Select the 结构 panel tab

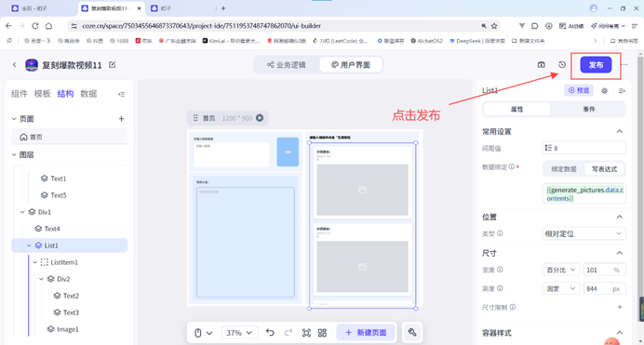pyautogui.click(x=65, y=94)
